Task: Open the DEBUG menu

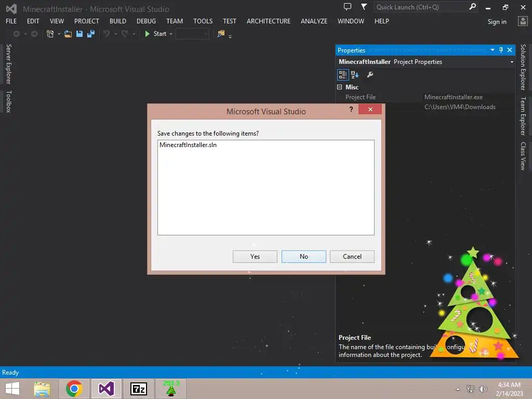Action: point(146,21)
